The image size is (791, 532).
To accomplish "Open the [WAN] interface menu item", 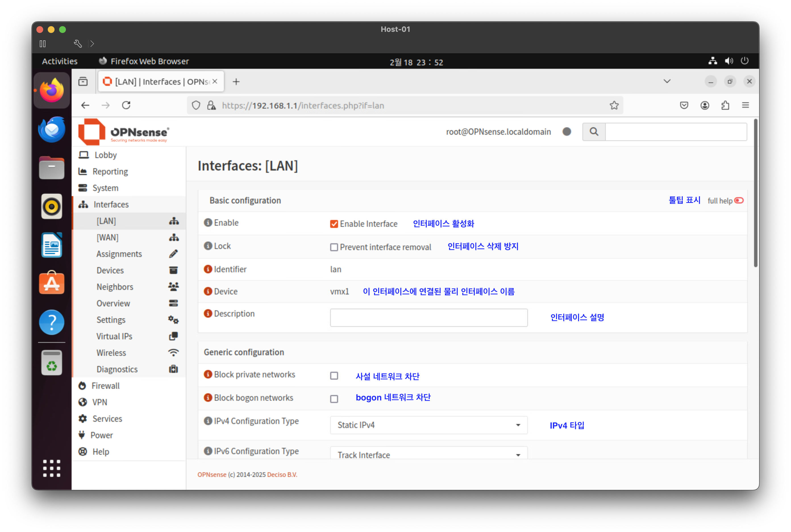I will pyautogui.click(x=107, y=238).
